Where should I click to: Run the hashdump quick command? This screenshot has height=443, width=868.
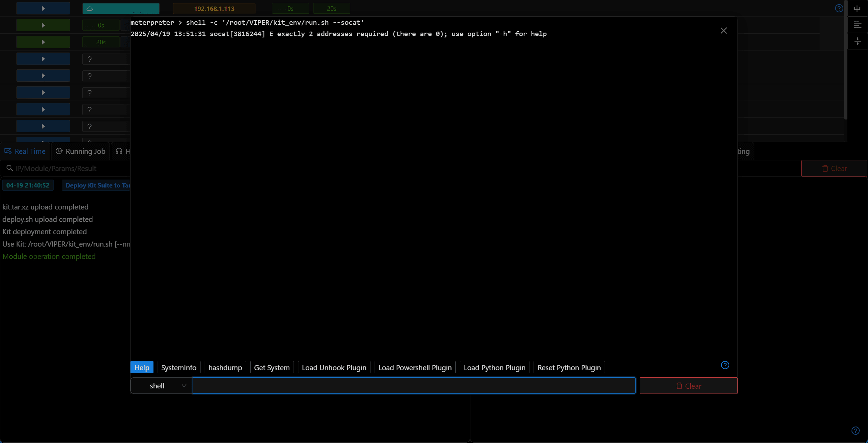pyautogui.click(x=225, y=367)
